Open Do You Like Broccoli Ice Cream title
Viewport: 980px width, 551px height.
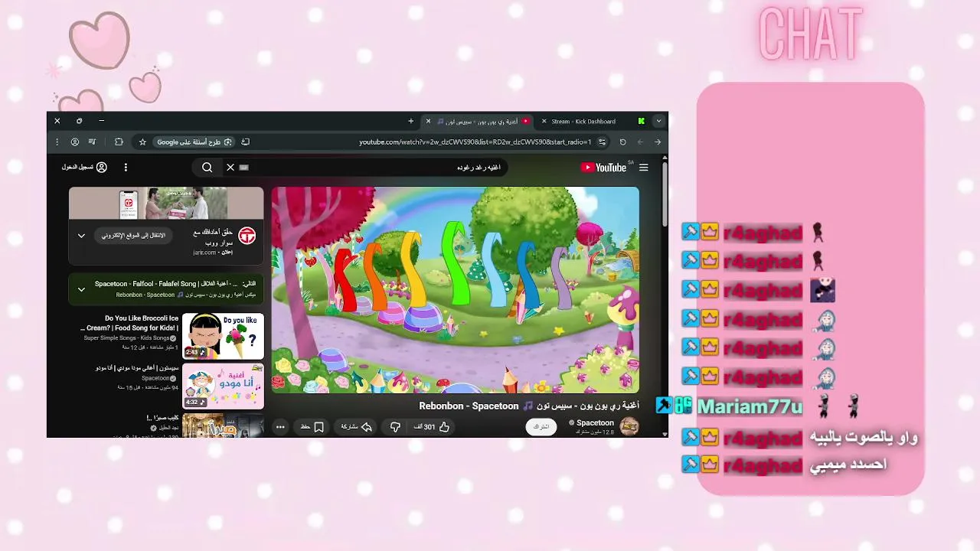click(x=130, y=323)
